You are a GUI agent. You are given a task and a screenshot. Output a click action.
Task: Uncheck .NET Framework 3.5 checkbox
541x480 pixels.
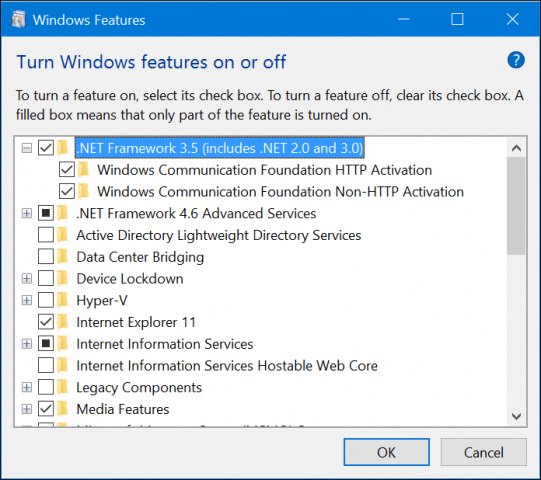point(46,148)
